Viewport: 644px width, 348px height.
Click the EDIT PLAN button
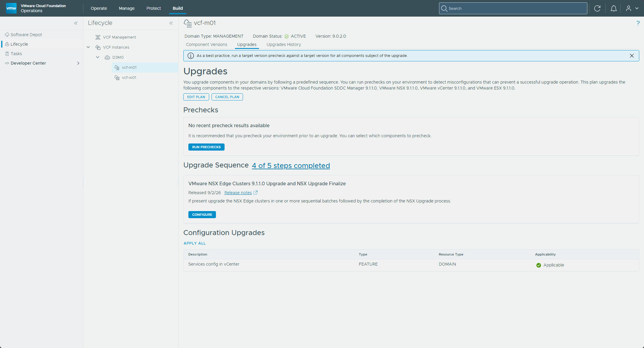pos(196,97)
